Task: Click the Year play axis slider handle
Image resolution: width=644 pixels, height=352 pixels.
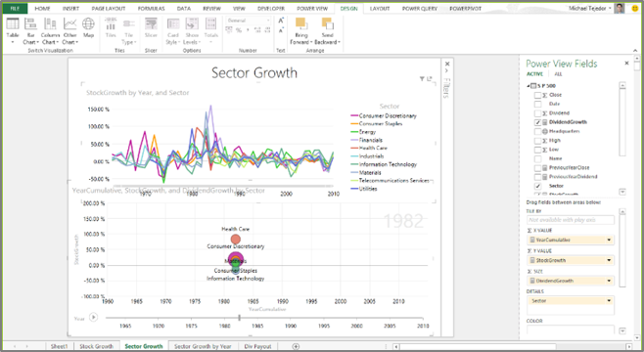Action: click(239, 317)
